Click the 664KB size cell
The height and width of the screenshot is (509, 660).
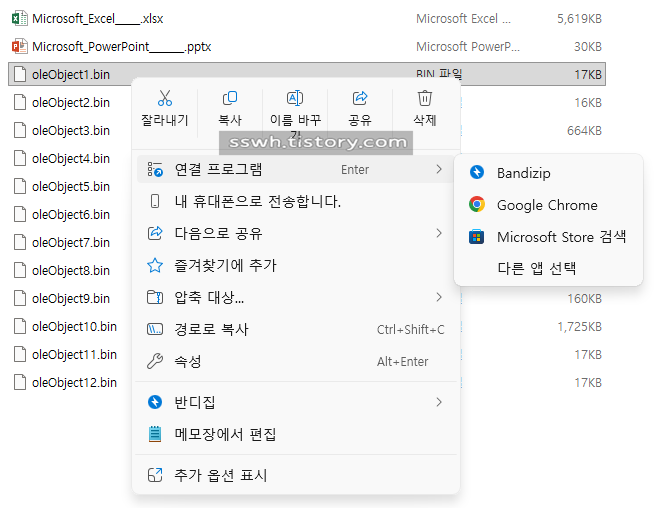(584, 131)
